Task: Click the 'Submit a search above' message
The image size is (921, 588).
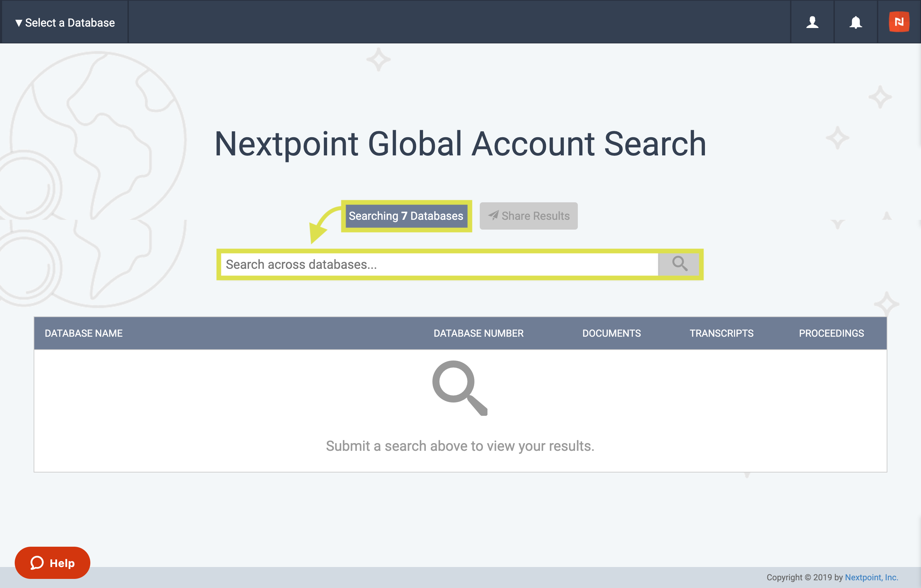Action: (x=460, y=446)
